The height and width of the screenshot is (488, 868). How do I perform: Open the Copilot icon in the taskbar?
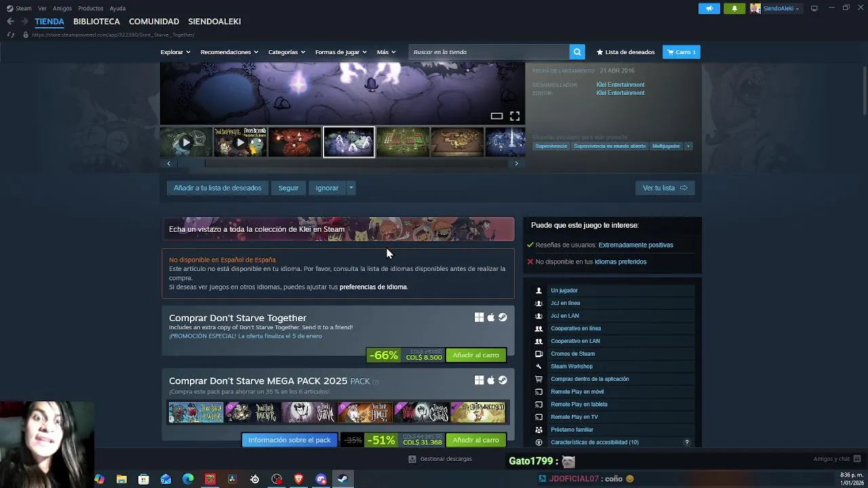100,479
